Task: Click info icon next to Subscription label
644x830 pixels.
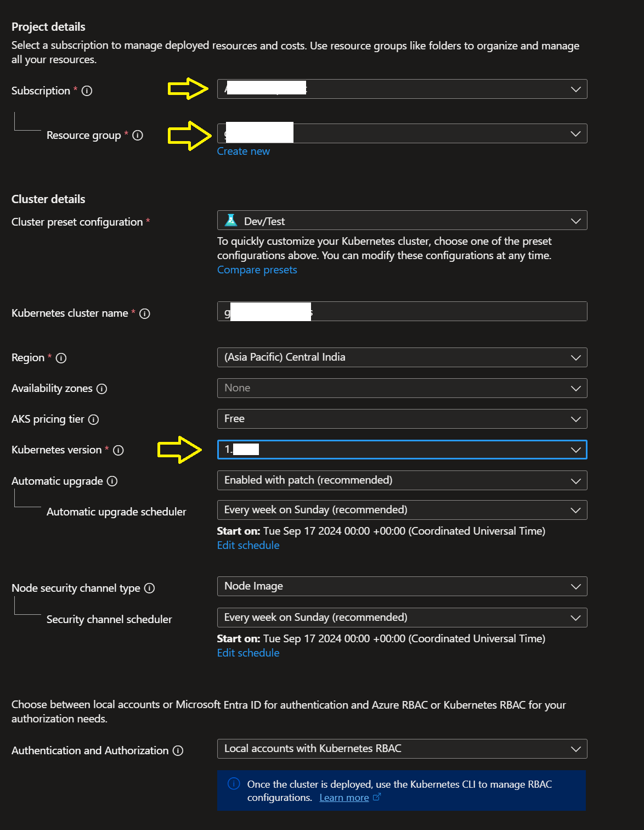Action: 87,91
